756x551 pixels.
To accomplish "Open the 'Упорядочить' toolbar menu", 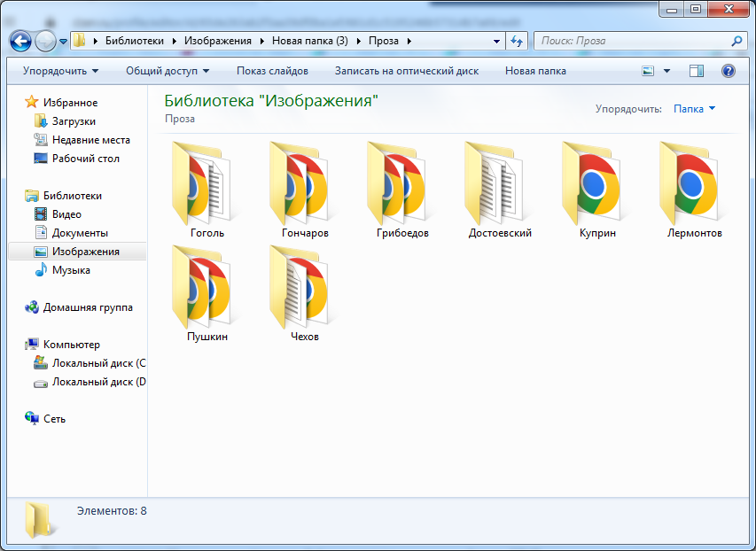I will [x=61, y=71].
